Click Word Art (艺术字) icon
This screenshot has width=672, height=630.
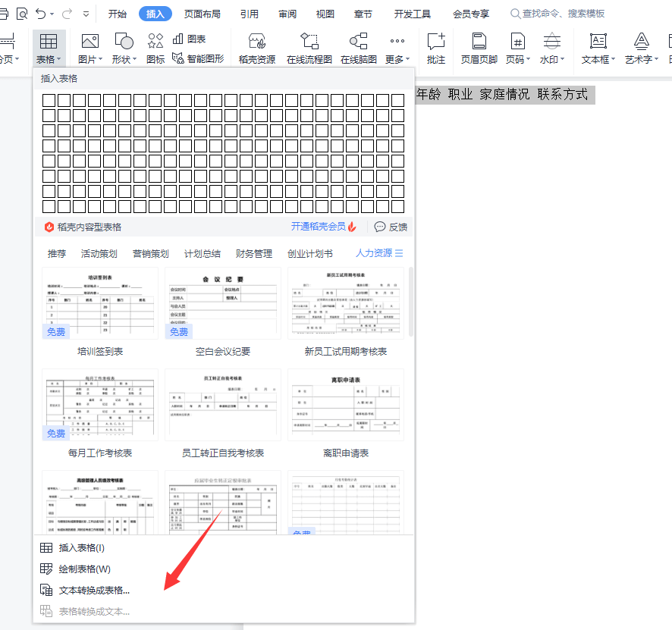[641, 41]
